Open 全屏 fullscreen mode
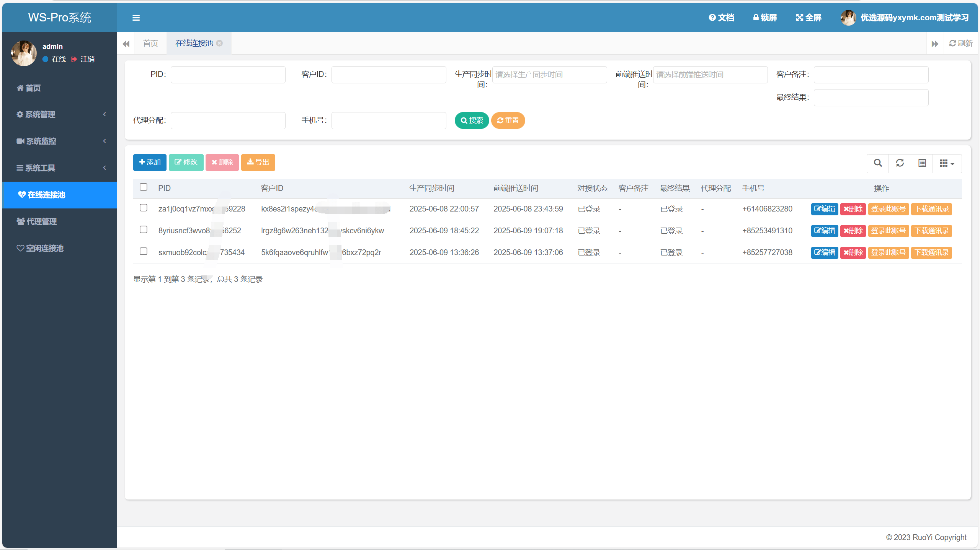The height and width of the screenshot is (550, 980). [808, 18]
